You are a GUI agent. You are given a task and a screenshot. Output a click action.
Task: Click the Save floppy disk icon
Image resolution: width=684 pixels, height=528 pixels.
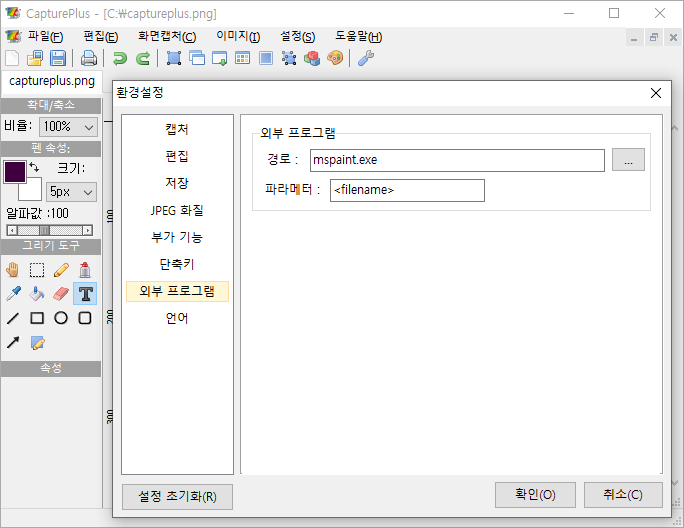coord(58,58)
